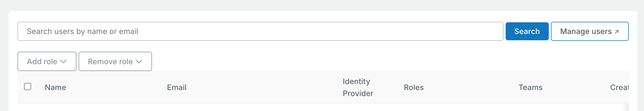The width and height of the screenshot is (644, 111).
Task: Expand the Remove role dropdown
Action: point(115,61)
